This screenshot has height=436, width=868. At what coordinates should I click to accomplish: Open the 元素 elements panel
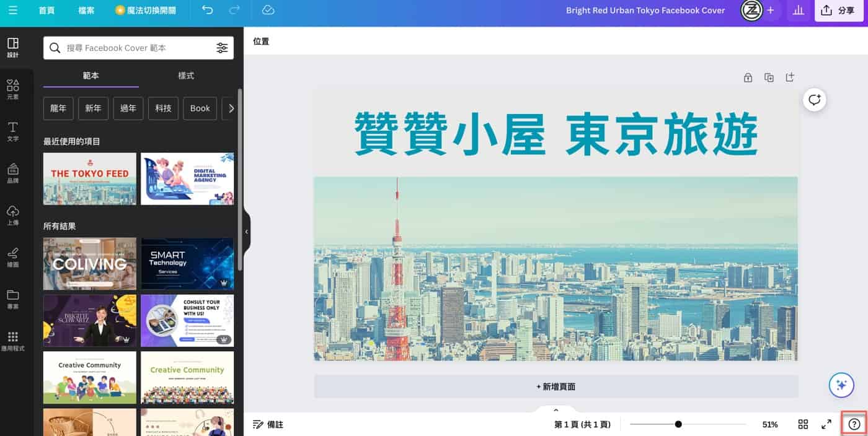pyautogui.click(x=13, y=90)
